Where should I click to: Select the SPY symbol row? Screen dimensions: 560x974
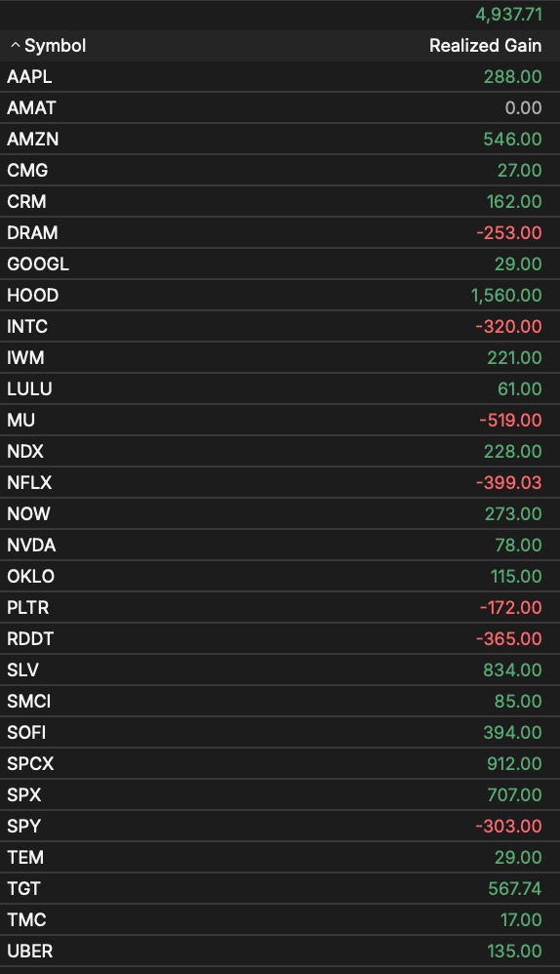pyautogui.click(x=280, y=827)
